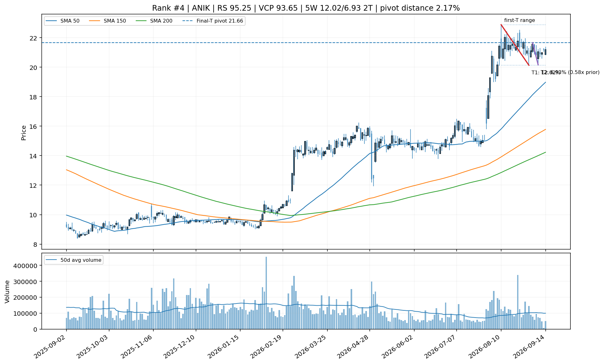The height and width of the screenshot is (364, 604).
Task: Click the 'first-T range' annotation label
Action: pyautogui.click(x=520, y=20)
